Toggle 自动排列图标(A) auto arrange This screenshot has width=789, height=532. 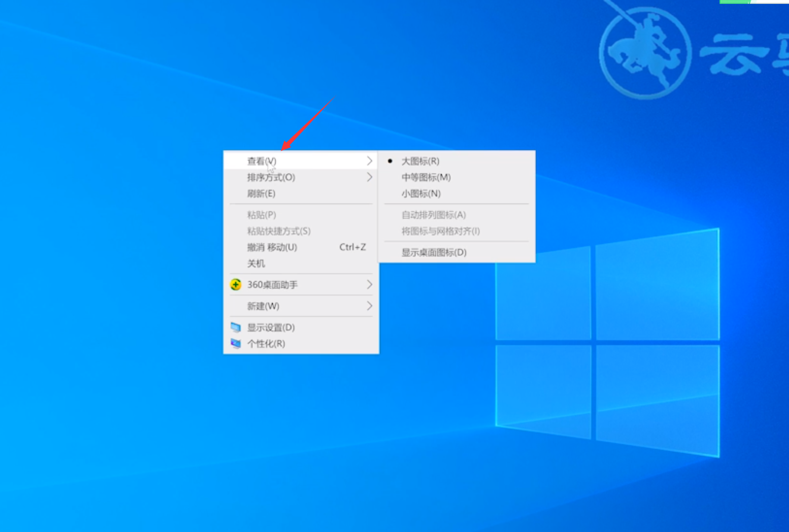pyautogui.click(x=456, y=215)
